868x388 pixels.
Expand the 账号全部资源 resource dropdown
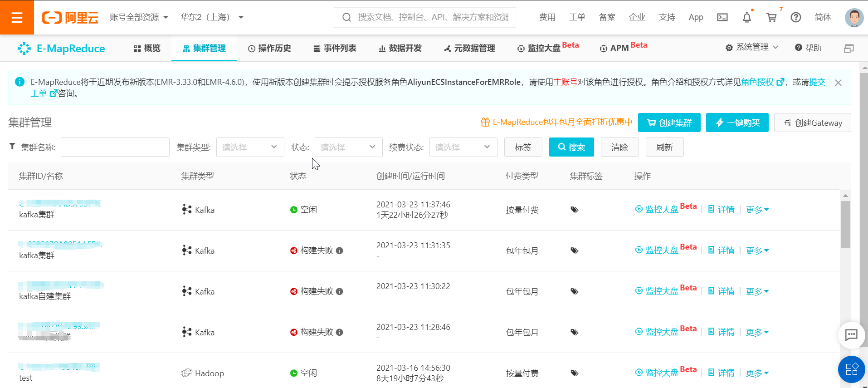click(x=139, y=17)
